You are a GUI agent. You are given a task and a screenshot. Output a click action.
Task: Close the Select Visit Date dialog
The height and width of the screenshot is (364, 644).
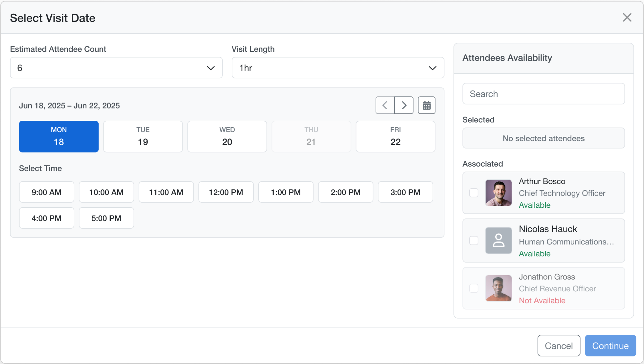(627, 17)
